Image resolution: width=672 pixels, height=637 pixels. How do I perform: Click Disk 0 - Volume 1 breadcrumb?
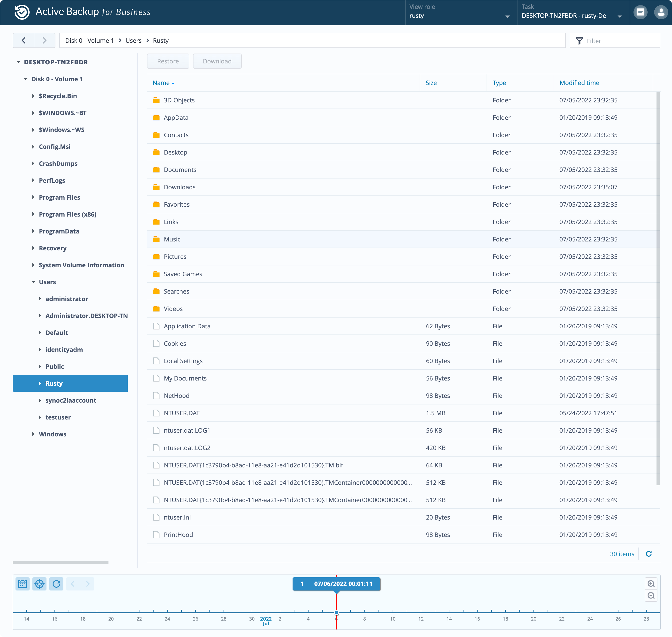[90, 40]
